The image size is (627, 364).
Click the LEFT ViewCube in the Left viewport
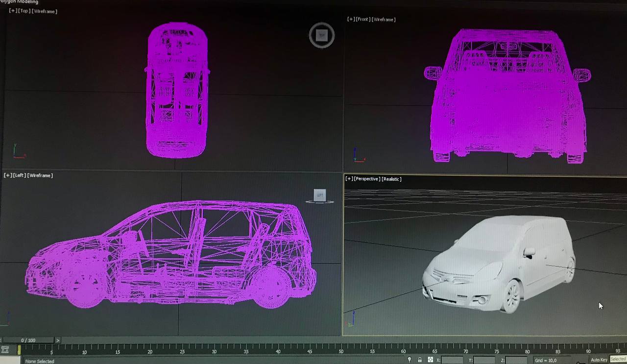320,196
